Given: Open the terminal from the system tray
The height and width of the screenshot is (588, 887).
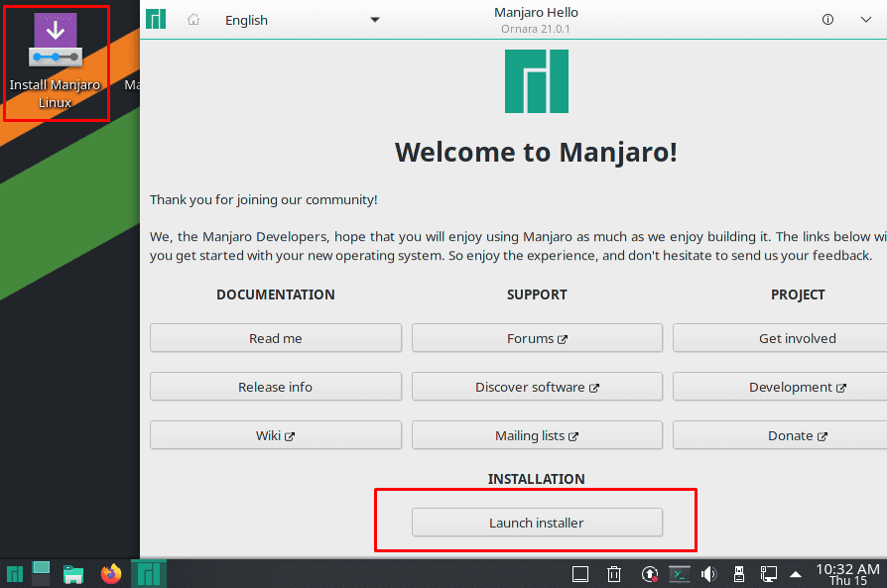Looking at the screenshot, I should (x=681, y=573).
